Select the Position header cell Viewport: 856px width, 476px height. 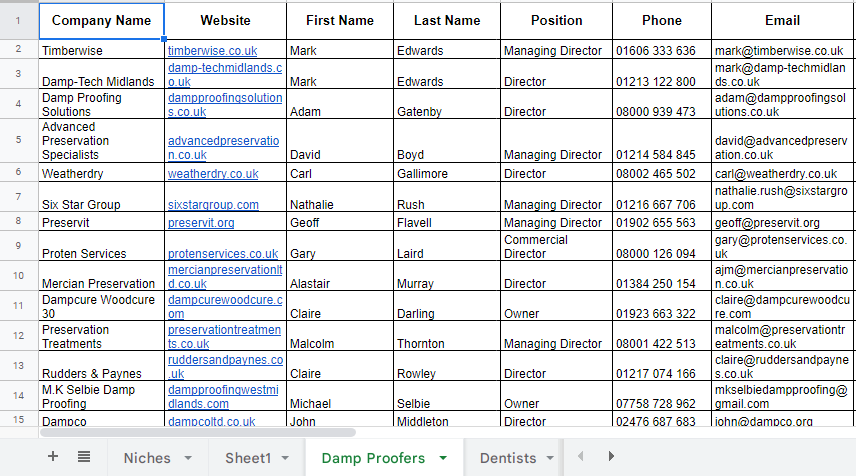pyautogui.click(x=556, y=21)
